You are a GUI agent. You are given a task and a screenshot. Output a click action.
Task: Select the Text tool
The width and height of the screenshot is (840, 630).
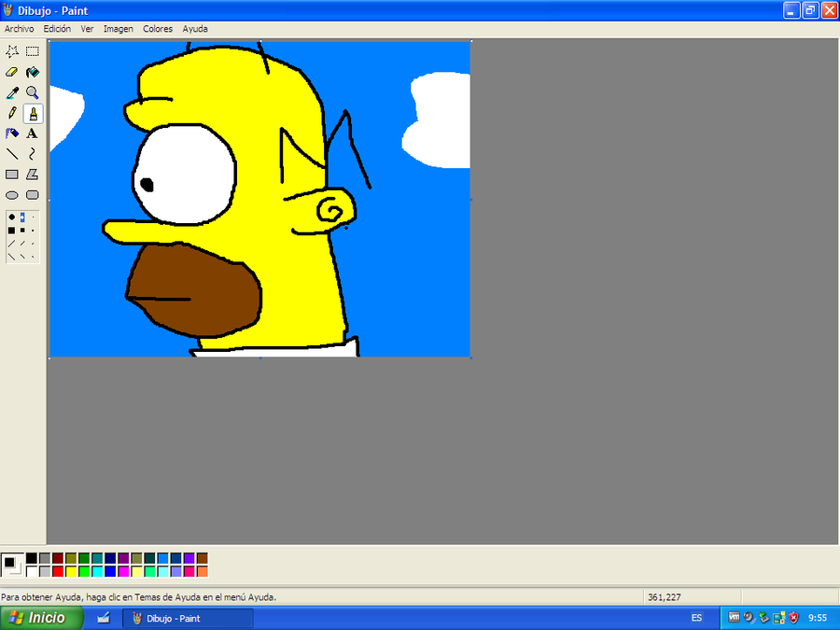[x=33, y=133]
